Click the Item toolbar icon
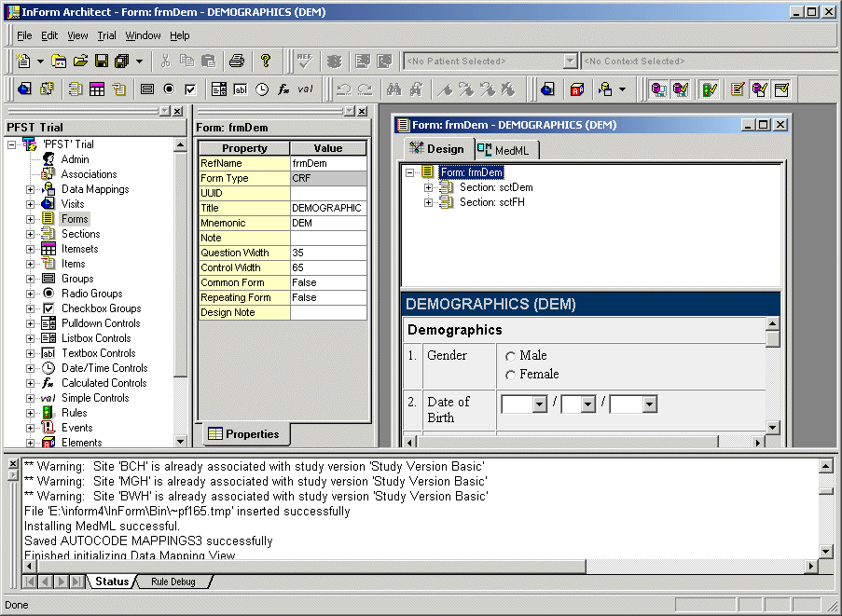This screenshot has width=842, height=616. tap(118, 89)
